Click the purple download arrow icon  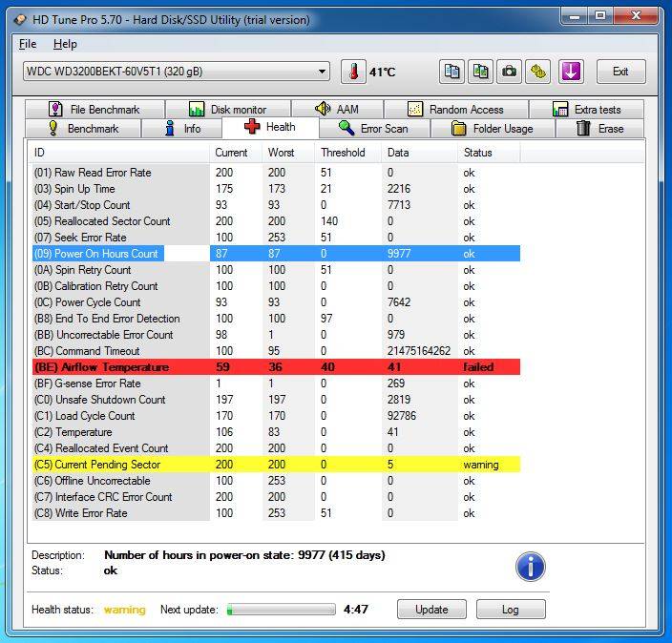tap(571, 72)
